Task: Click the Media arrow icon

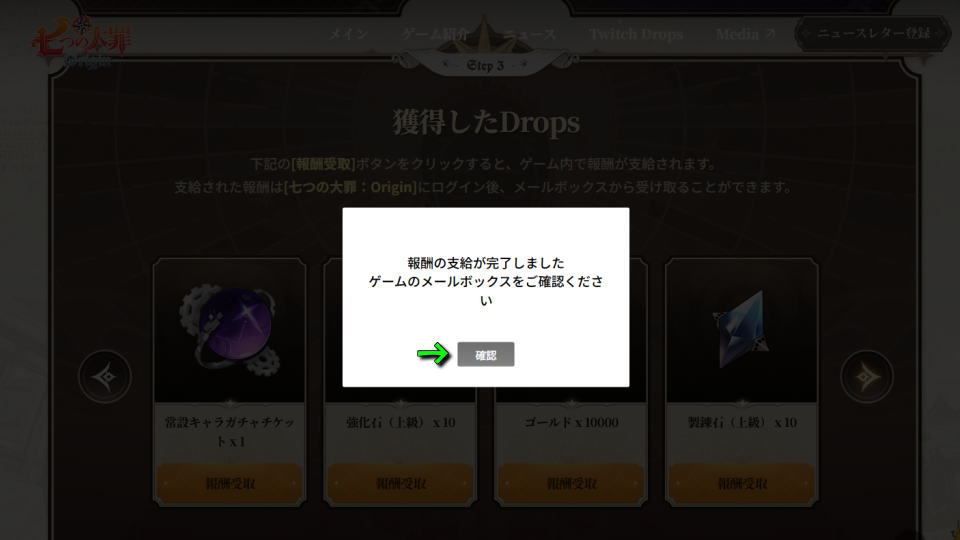Action: pos(770,33)
